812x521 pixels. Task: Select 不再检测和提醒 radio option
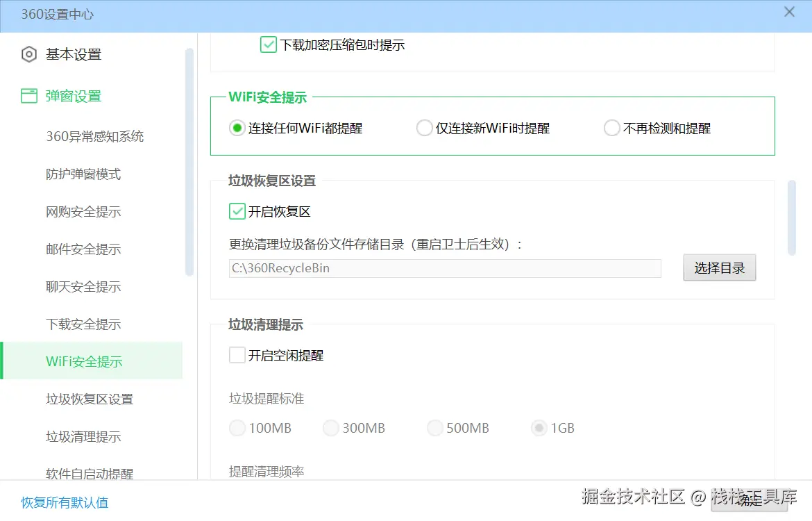(611, 128)
